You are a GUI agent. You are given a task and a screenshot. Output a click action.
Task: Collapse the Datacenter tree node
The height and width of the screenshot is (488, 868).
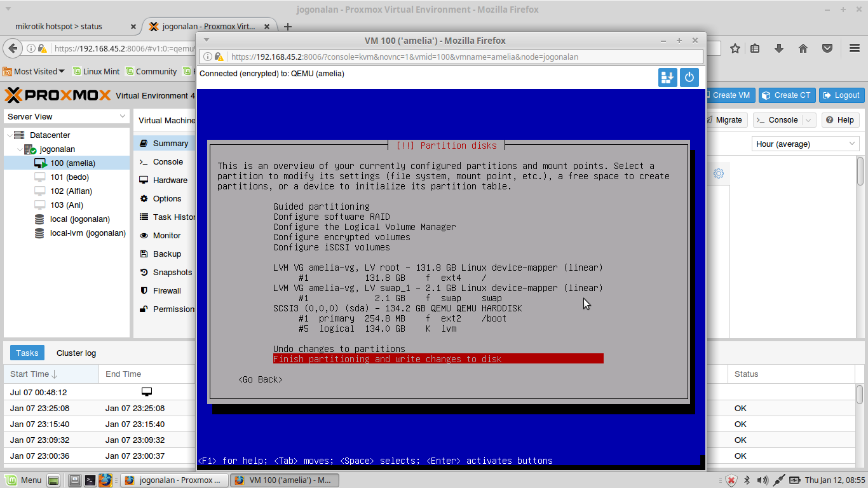click(x=10, y=135)
